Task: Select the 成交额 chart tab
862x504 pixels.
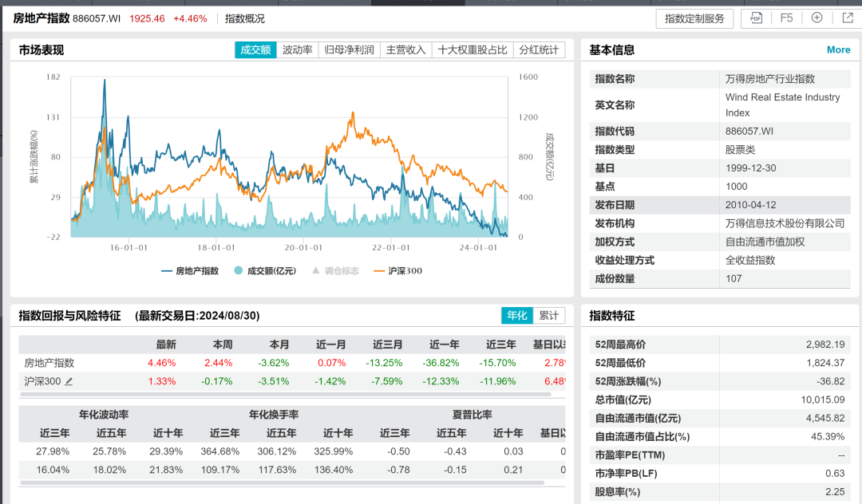Action: point(255,50)
